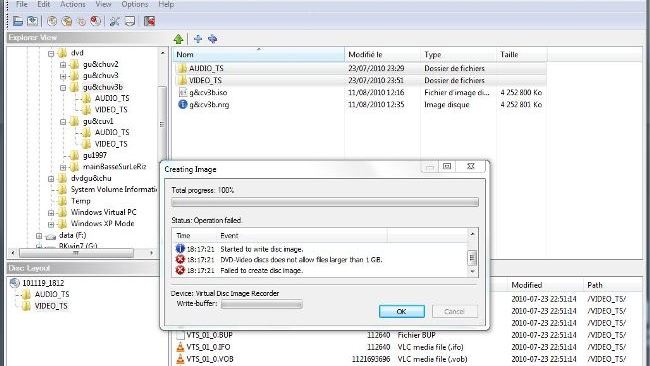The image size is (650, 366).
Task: Select the Temp folder in the tree
Action: pos(81,201)
